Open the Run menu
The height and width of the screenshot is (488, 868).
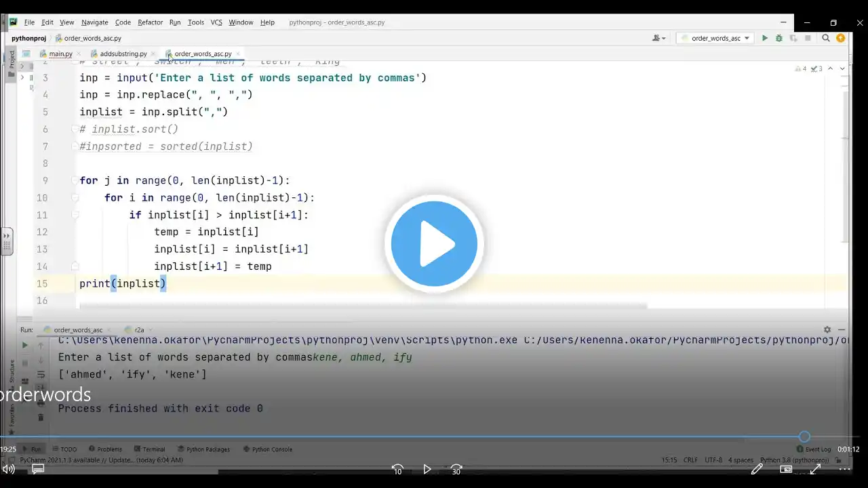click(175, 22)
